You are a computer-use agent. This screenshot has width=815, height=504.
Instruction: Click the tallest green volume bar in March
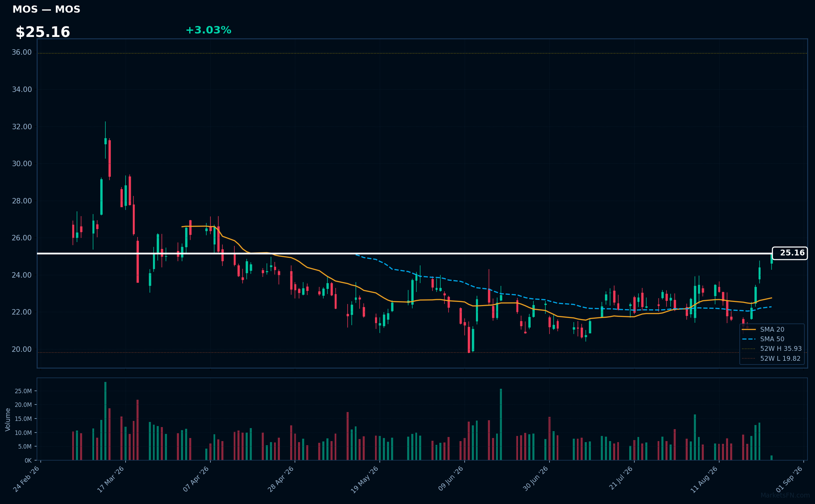point(105,421)
